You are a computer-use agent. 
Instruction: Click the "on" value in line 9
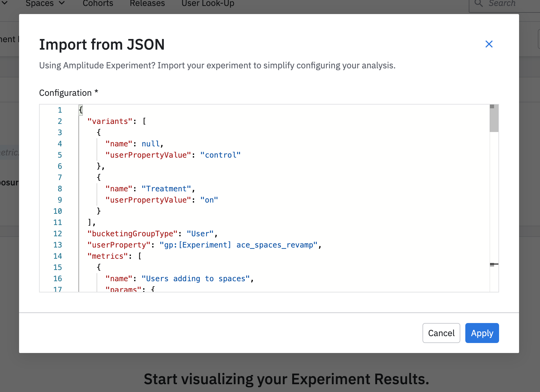(209, 200)
